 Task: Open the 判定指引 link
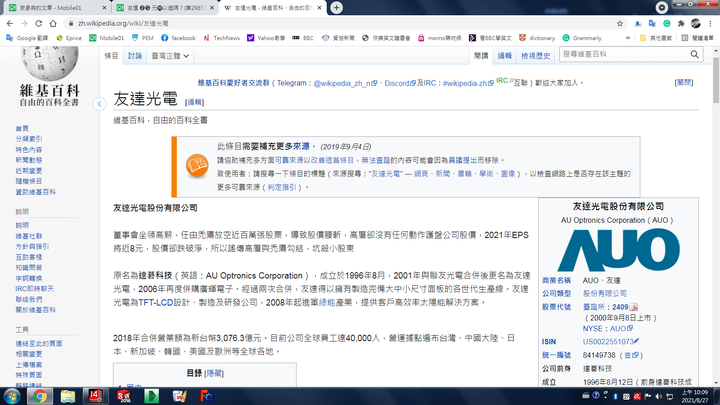[282, 187]
